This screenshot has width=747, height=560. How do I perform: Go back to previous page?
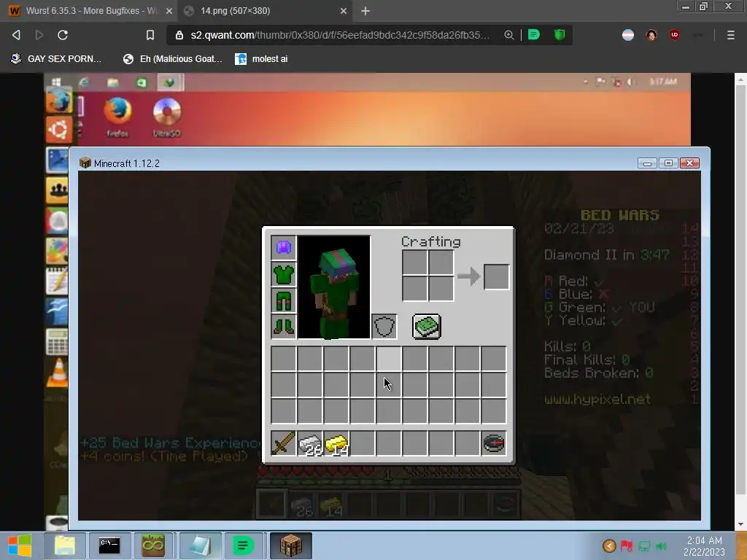[16, 35]
